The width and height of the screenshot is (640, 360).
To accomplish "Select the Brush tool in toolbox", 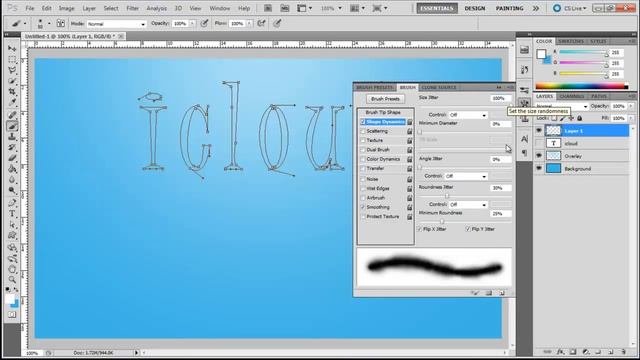I will click(x=12, y=126).
